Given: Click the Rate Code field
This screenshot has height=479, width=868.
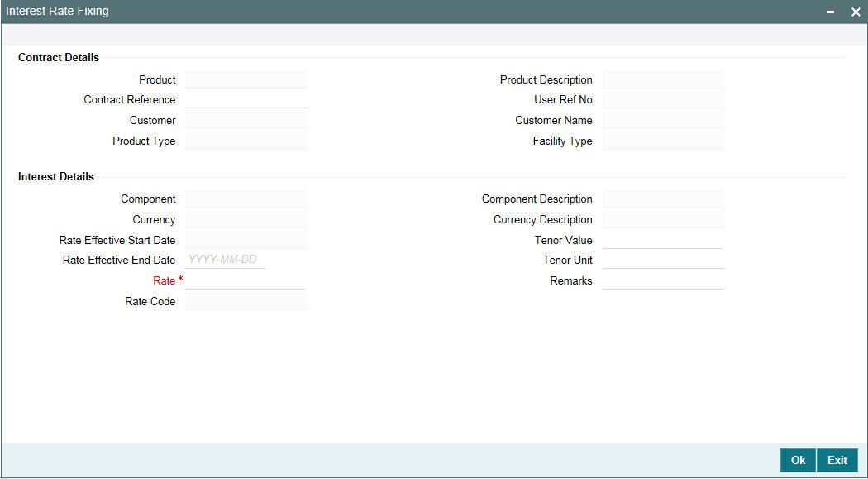Looking at the screenshot, I should coord(246,301).
